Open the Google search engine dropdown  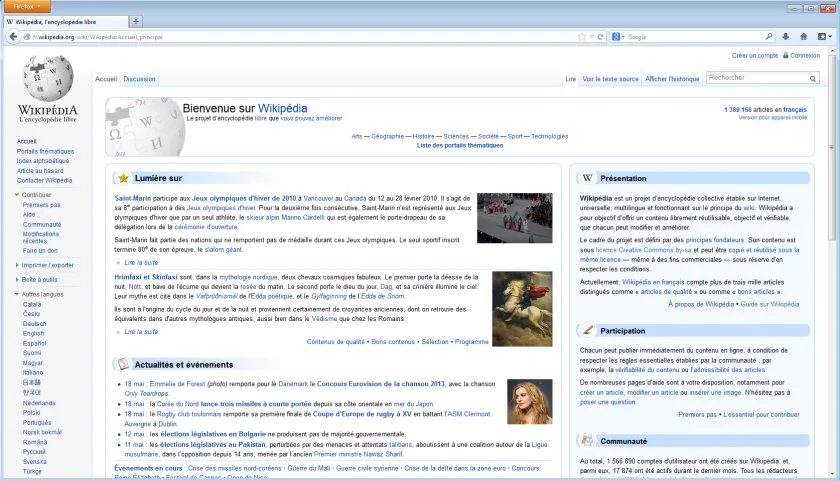618,36
